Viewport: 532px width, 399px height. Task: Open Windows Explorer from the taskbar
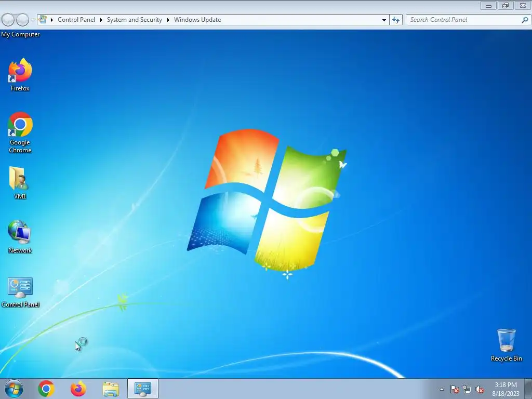pyautogui.click(x=111, y=389)
